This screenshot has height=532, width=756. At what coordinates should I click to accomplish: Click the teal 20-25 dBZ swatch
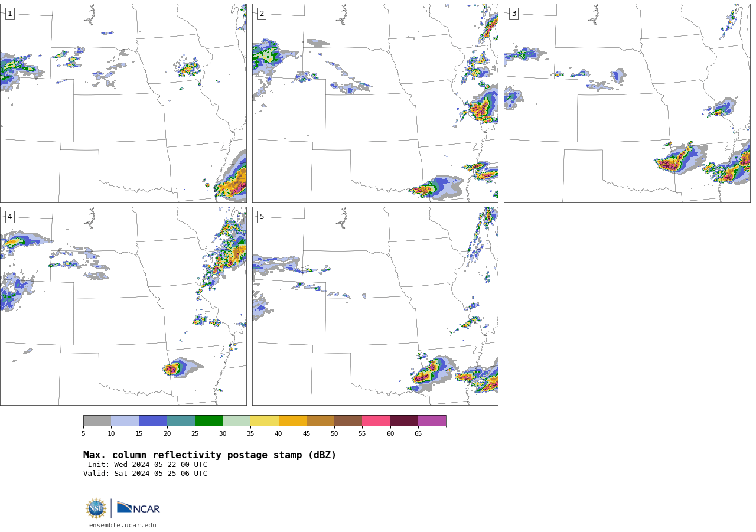pos(181,421)
